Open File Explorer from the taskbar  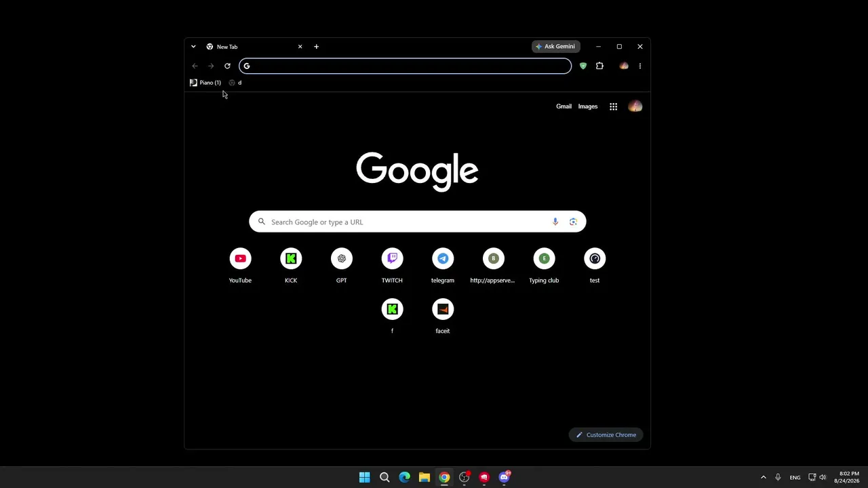point(424,477)
